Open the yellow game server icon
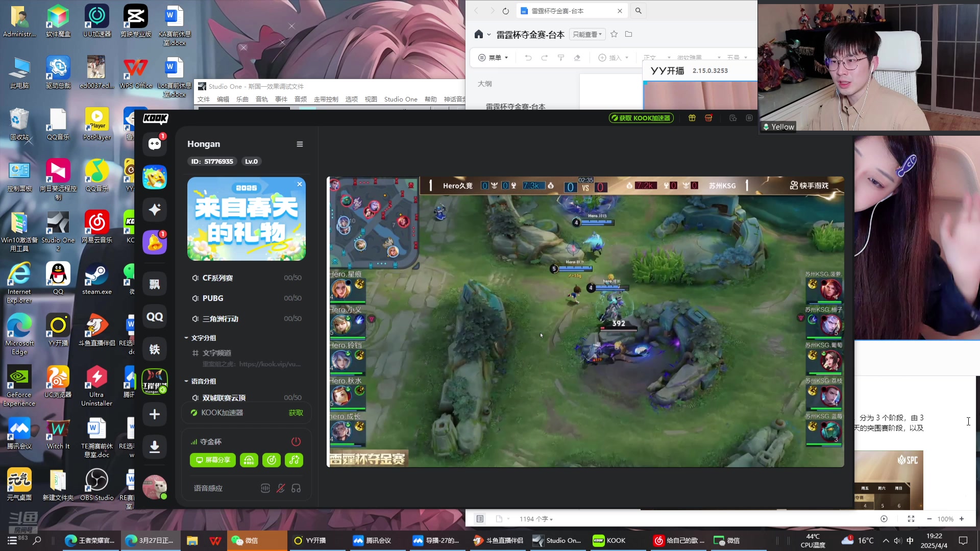This screenshot has width=980, height=551. 155,177
